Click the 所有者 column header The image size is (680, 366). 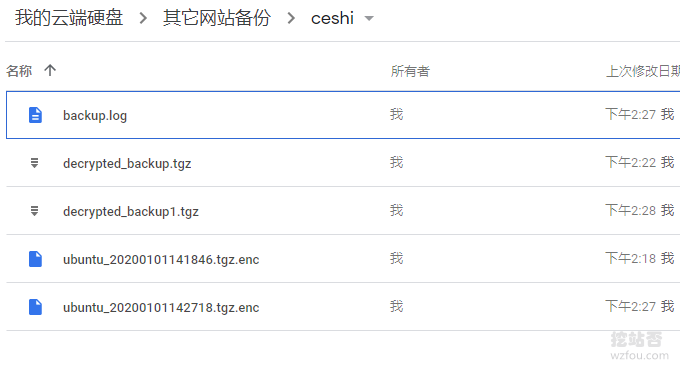(410, 71)
